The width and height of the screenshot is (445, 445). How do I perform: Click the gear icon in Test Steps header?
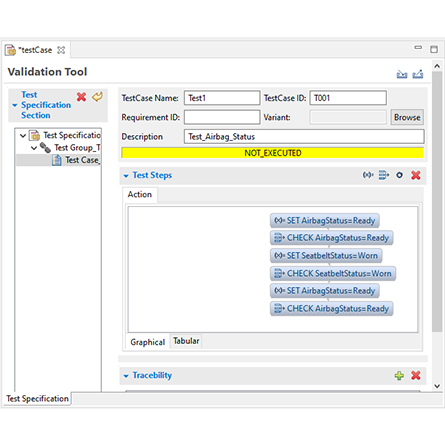399,175
